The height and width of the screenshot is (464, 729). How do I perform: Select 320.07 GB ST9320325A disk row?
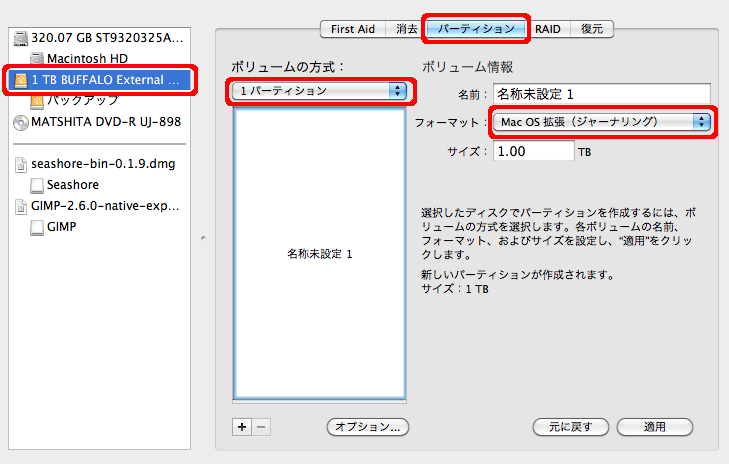click(x=99, y=38)
